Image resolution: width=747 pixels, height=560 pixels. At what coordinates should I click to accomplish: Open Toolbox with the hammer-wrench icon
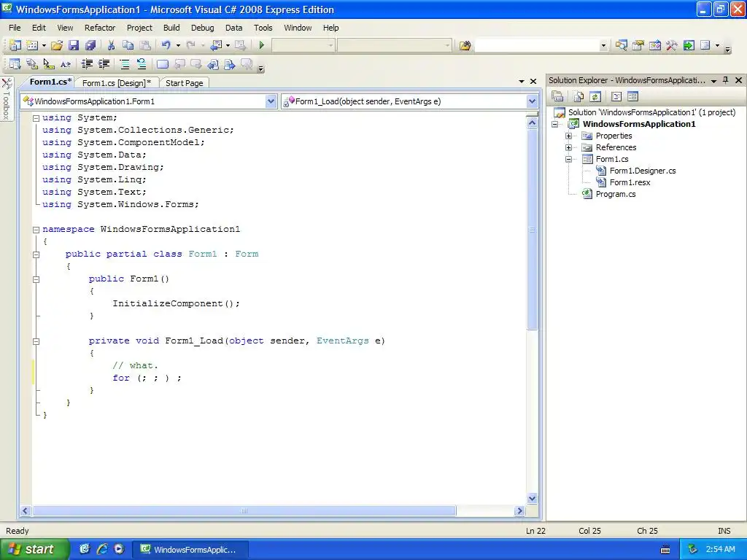click(672, 45)
